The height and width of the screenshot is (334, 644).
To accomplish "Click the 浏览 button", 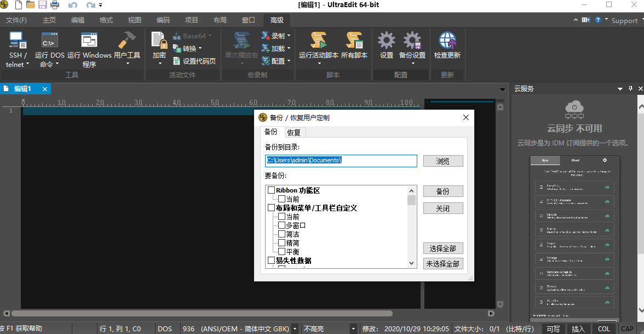I will point(443,161).
